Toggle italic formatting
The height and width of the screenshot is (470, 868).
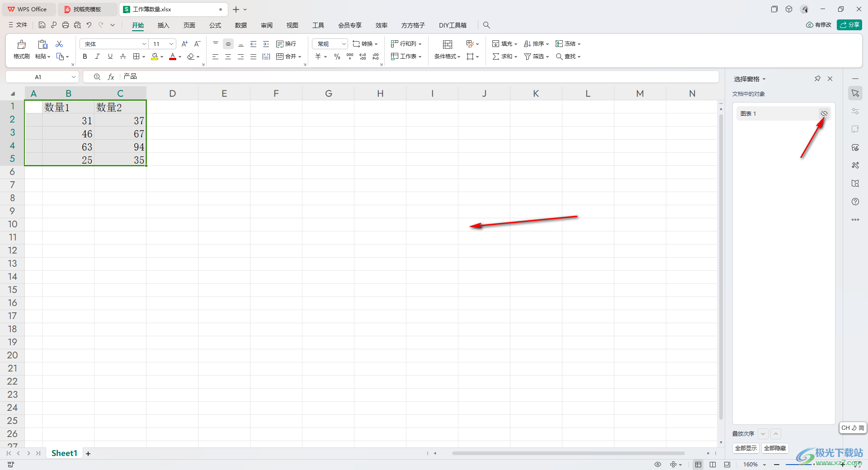tap(97, 56)
